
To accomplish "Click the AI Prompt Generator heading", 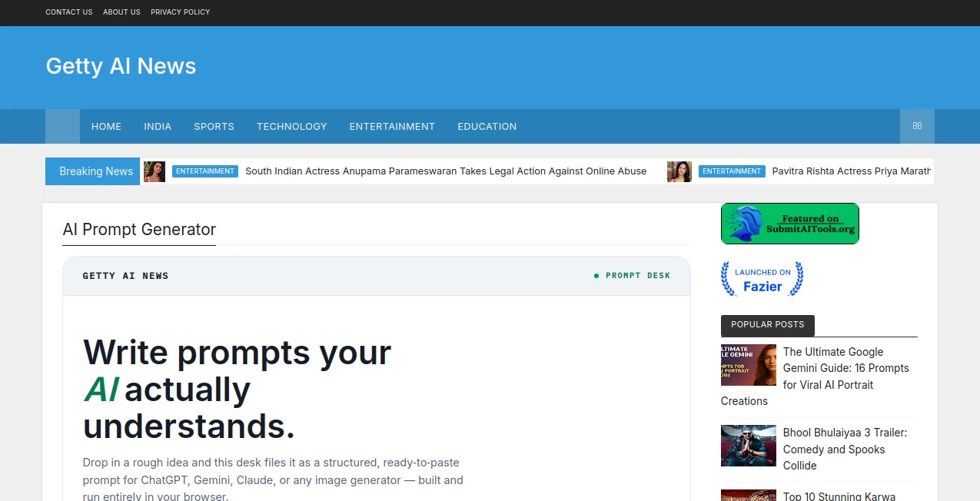I will [139, 229].
